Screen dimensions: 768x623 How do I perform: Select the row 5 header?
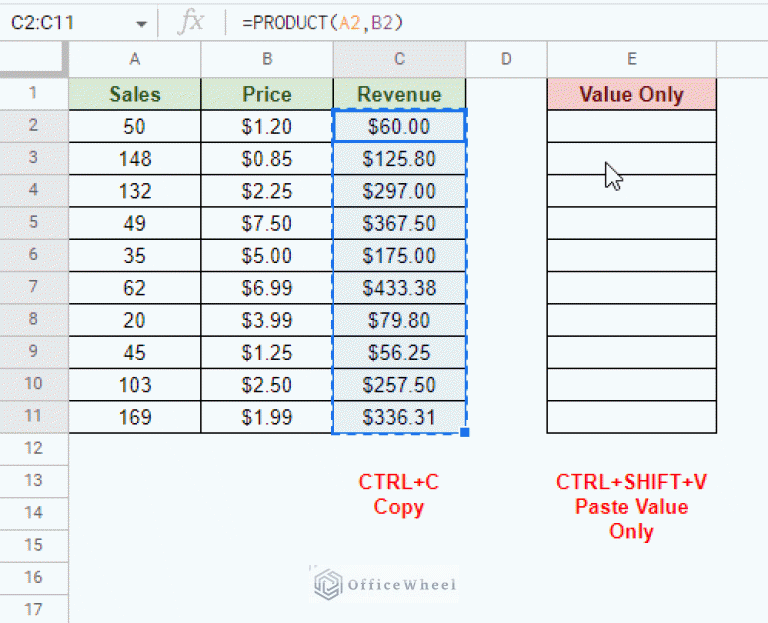[x=34, y=223]
